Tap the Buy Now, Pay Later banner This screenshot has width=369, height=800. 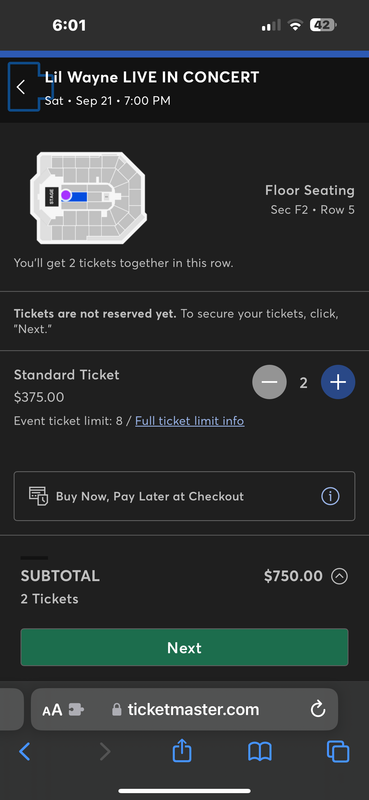(x=184, y=496)
